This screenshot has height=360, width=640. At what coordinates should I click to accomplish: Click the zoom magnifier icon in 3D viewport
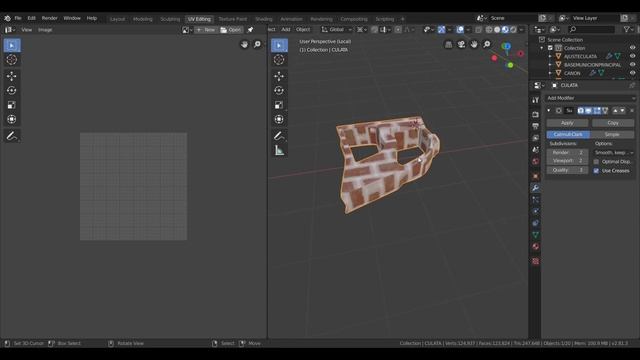[487, 44]
